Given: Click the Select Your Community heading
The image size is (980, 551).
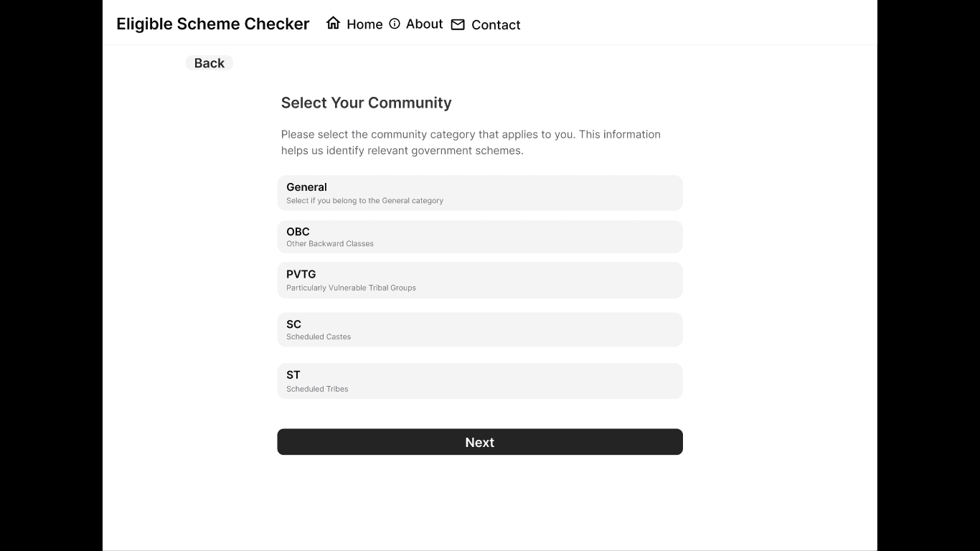Looking at the screenshot, I should (x=366, y=103).
